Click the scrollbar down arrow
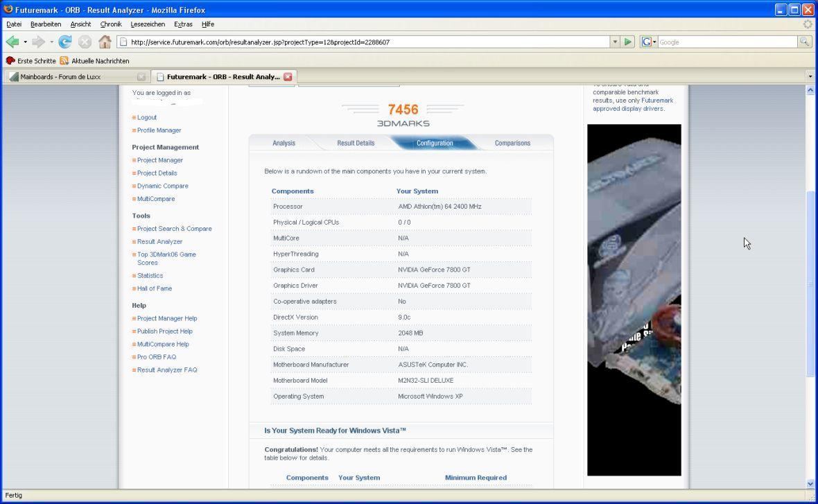Screen dimensions: 818x504 tap(810, 484)
